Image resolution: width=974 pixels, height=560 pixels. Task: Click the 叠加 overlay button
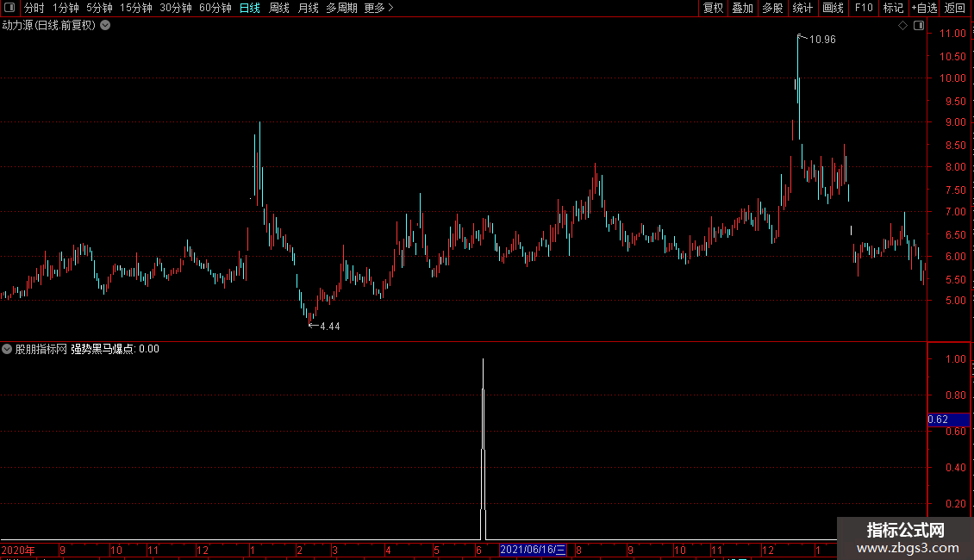pos(743,8)
